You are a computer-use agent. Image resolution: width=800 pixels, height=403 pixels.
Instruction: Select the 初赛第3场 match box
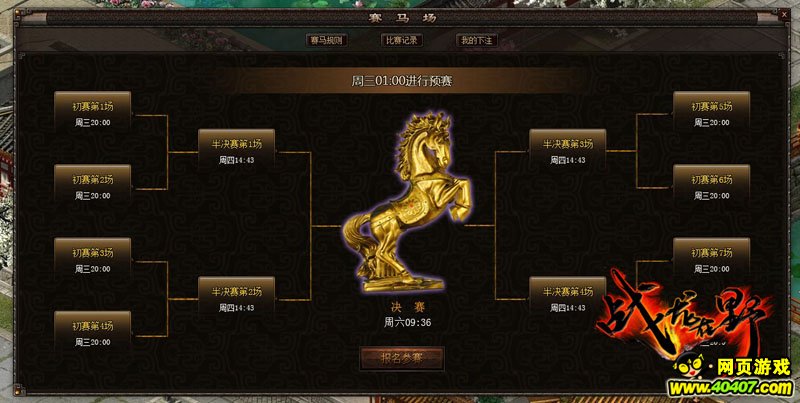(x=93, y=259)
